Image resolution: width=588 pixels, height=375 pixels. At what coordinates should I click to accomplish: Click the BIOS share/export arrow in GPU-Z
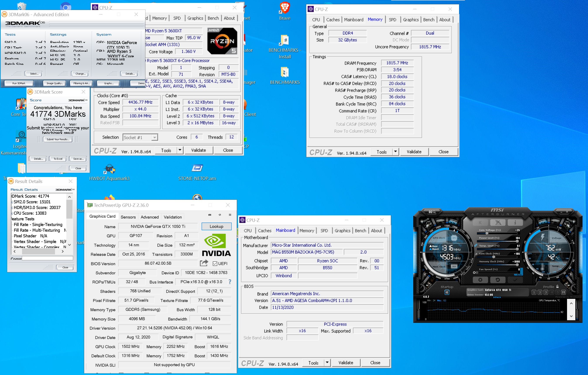coord(204,263)
